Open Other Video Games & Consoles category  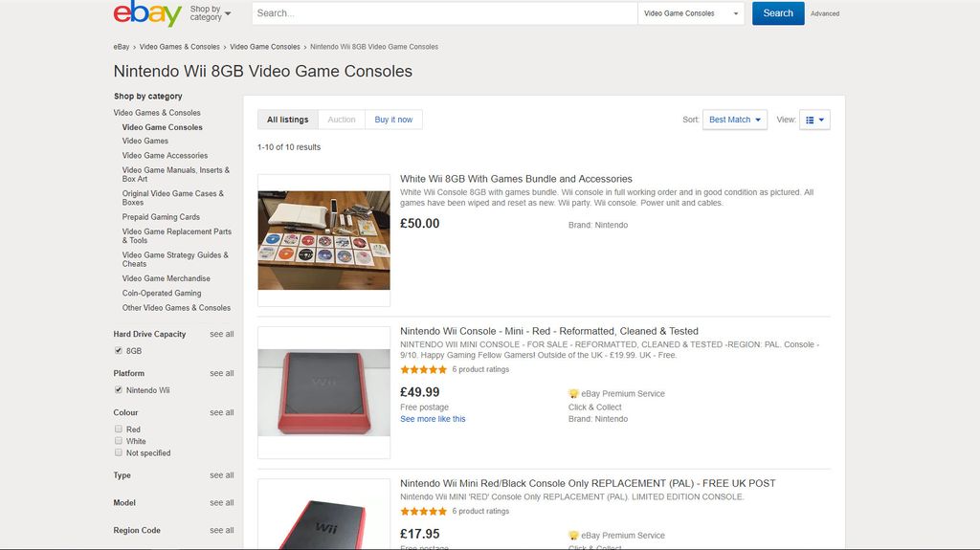[176, 308]
